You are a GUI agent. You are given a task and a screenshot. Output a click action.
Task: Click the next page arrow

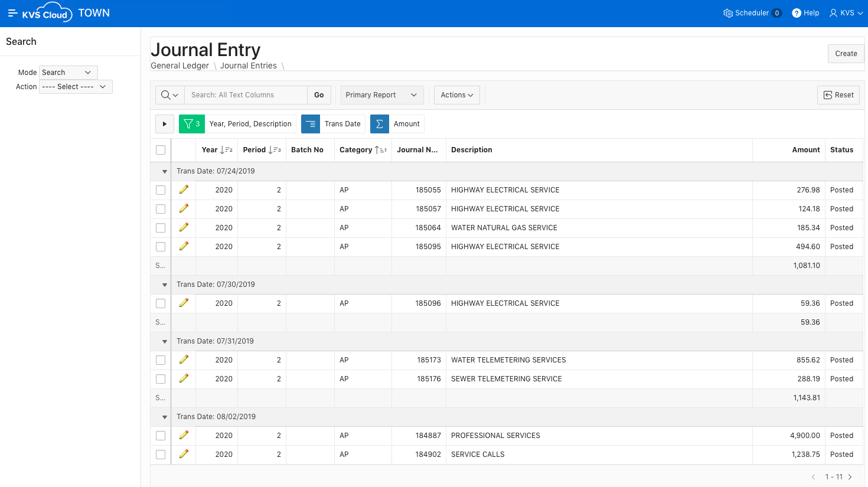click(x=850, y=477)
